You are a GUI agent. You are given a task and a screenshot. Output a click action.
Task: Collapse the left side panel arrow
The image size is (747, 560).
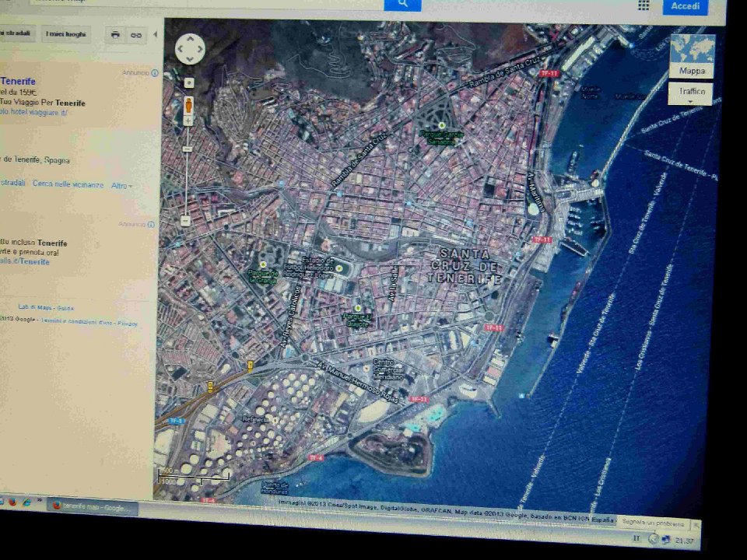click(156, 34)
